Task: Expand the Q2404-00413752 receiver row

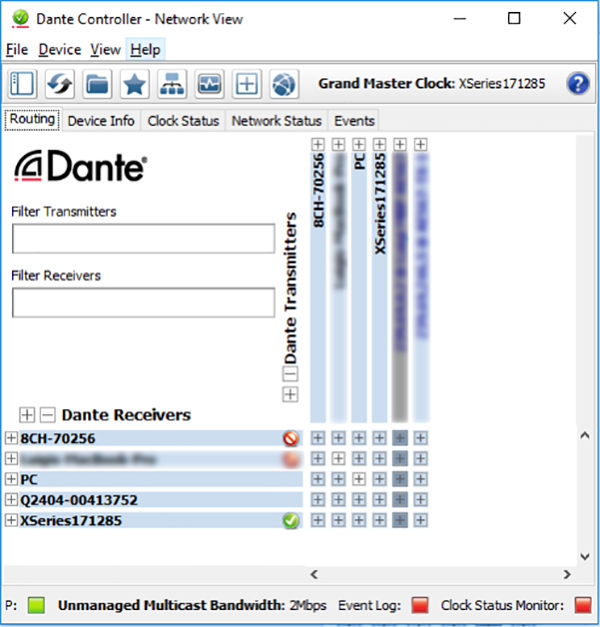Action: 11,499
